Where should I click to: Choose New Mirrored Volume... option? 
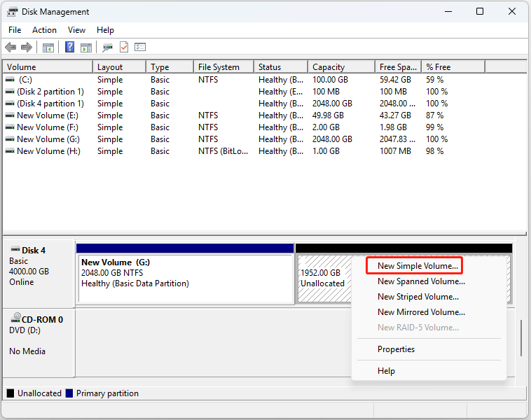point(421,312)
